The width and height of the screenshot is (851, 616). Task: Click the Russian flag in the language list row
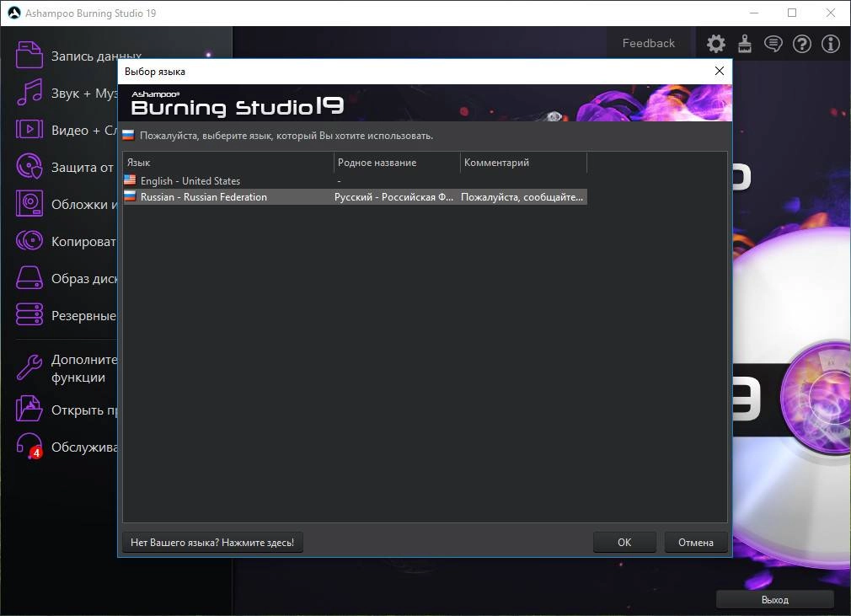click(130, 196)
